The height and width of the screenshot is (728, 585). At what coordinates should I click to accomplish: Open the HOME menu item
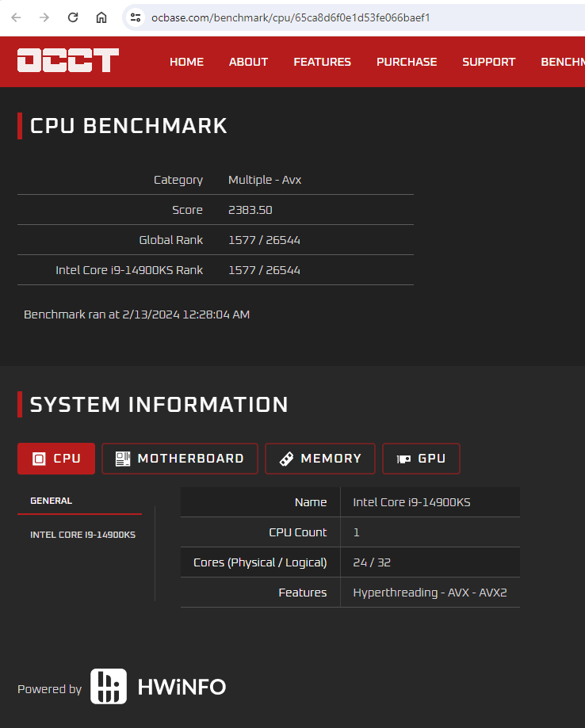186,62
